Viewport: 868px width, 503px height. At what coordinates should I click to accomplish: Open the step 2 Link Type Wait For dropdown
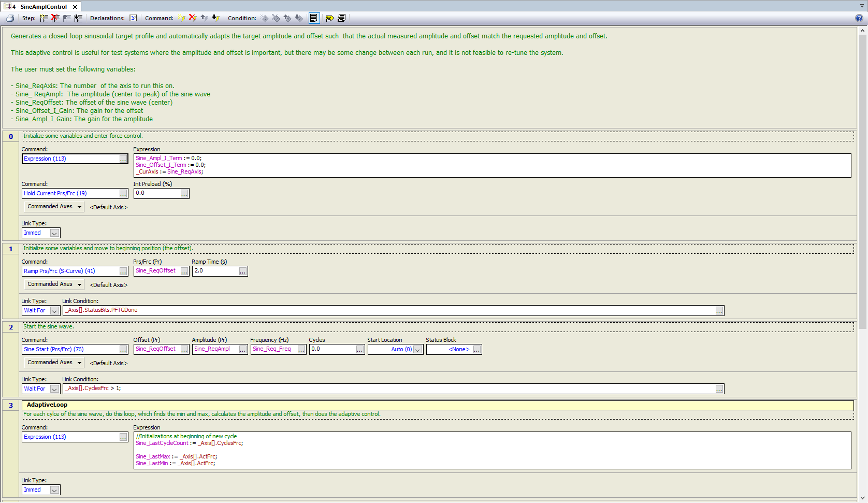coord(54,389)
